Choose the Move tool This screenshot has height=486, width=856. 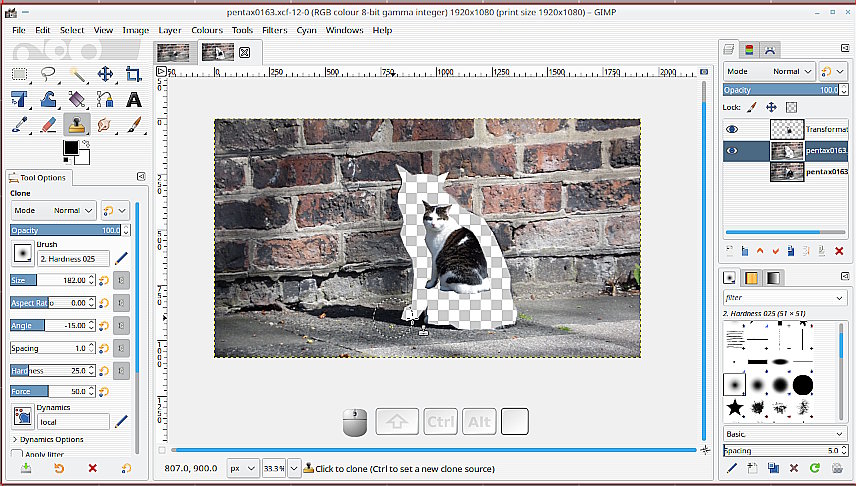coord(105,75)
